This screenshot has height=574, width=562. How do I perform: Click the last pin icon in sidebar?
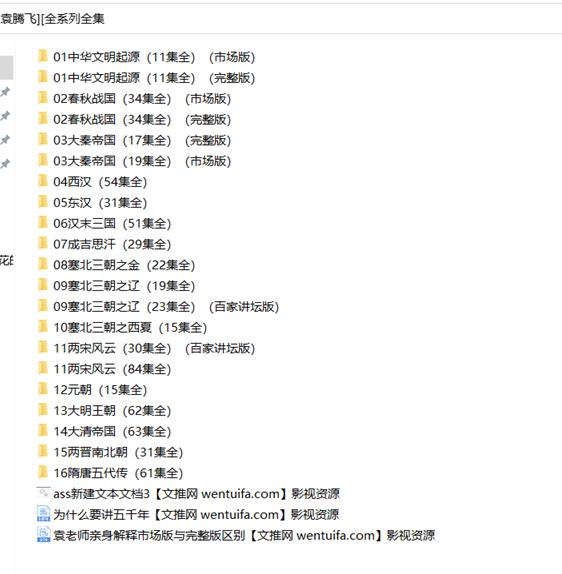(x=5, y=163)
